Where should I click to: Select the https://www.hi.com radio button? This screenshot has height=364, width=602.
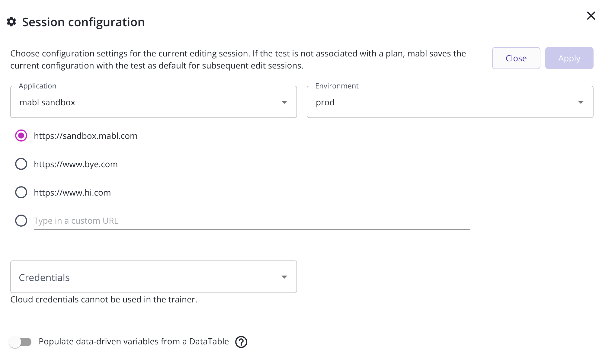(21, 192)
